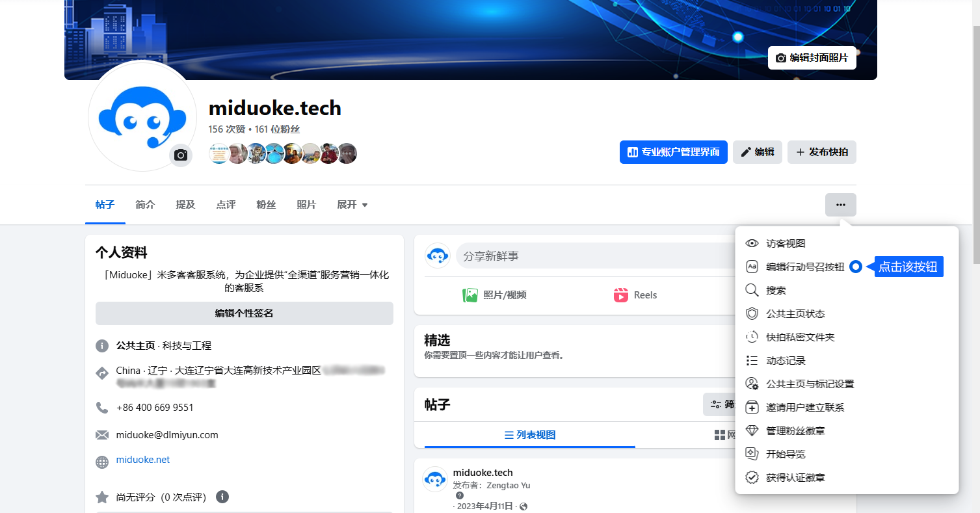The image size is (980, 513).
Task: Click the three-dots more options button
Action: coord(840,205)
